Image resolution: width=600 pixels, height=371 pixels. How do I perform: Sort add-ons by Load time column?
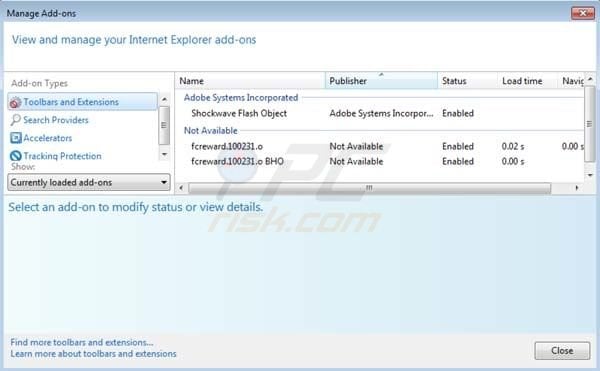point(527,81)
